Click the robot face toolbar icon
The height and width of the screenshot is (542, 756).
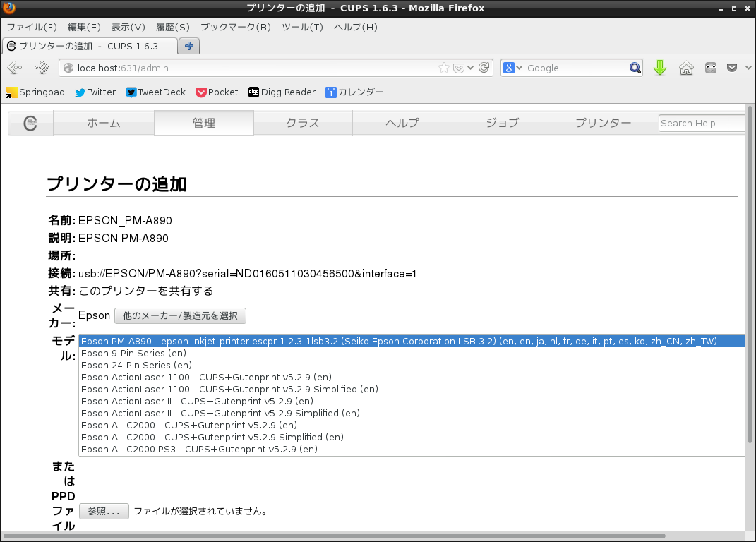coord(711,68)
